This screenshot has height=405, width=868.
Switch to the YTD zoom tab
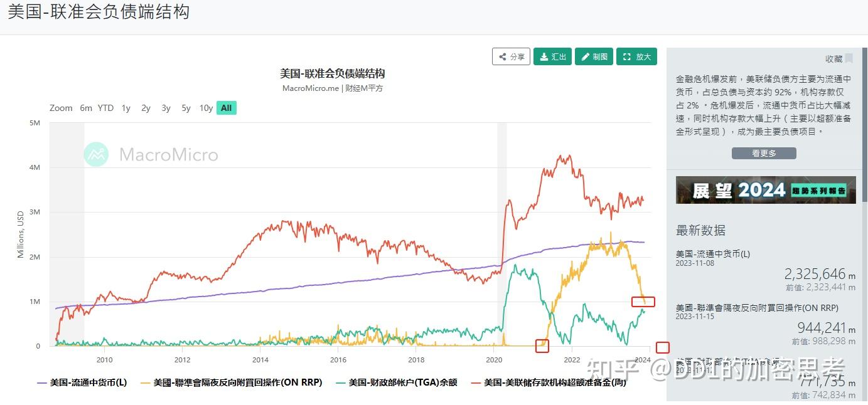pos(105,108)
